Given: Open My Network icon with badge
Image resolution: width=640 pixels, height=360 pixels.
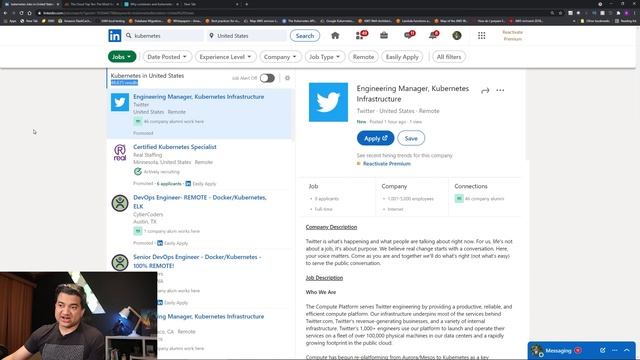Looking at the screenshot, I should pyautogui.click(x=360, y=36).
